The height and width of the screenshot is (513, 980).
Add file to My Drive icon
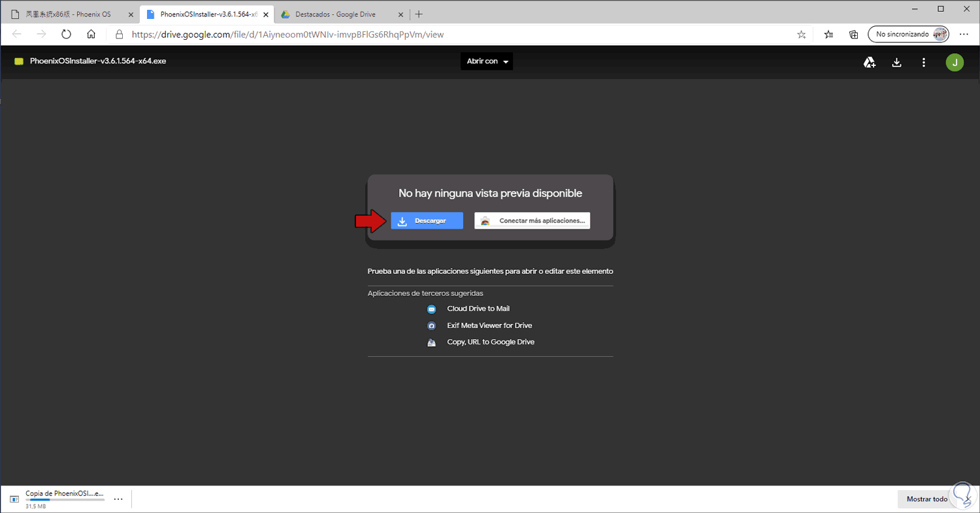[870, 62]
